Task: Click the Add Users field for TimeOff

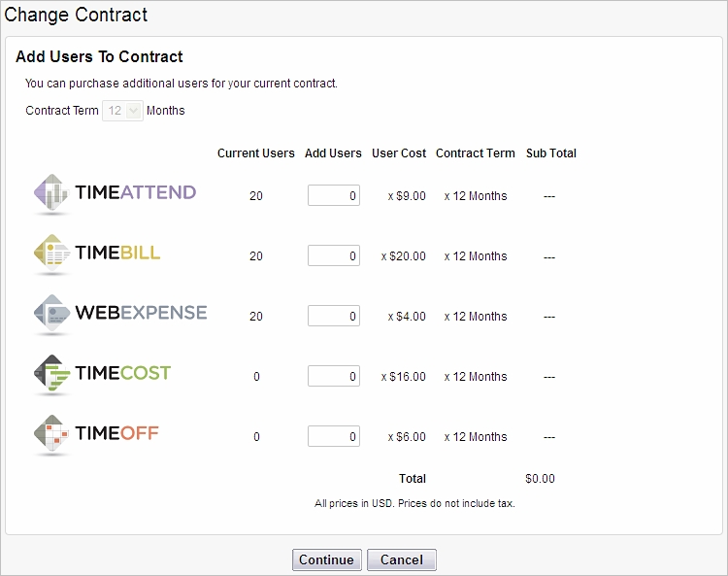Action: tap(334, 436)
